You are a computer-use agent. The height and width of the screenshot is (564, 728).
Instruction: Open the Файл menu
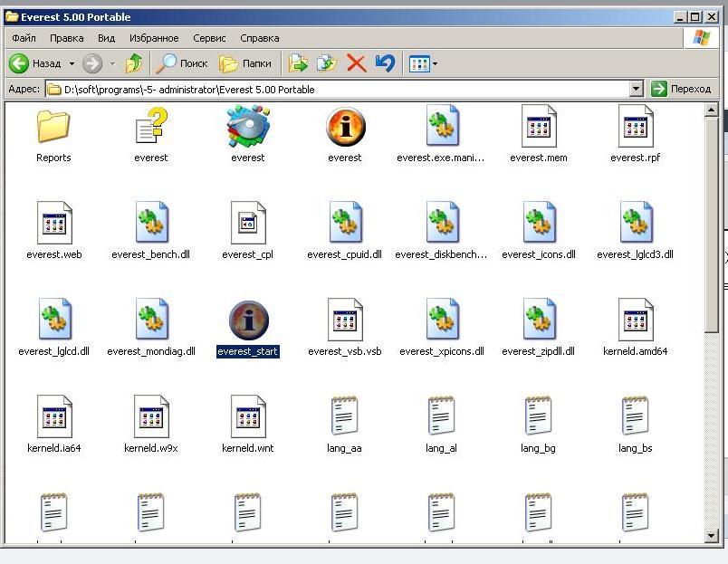[24, 38]
